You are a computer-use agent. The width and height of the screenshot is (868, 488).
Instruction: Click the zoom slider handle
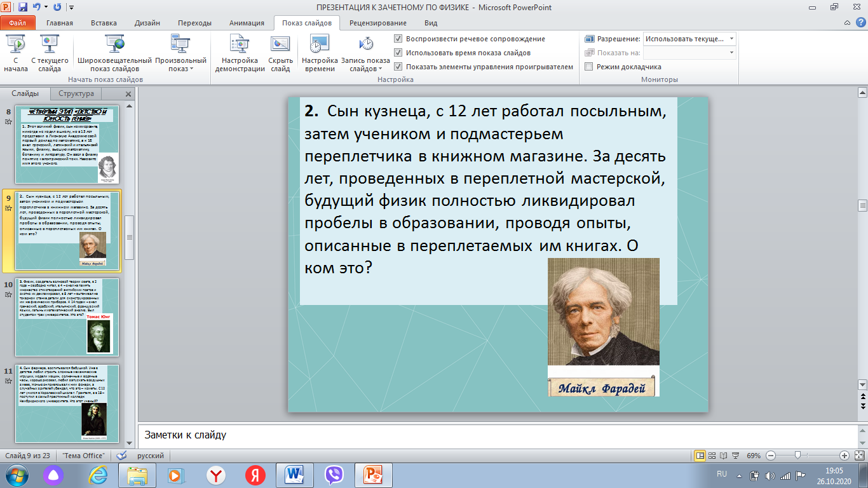[797, 456]
